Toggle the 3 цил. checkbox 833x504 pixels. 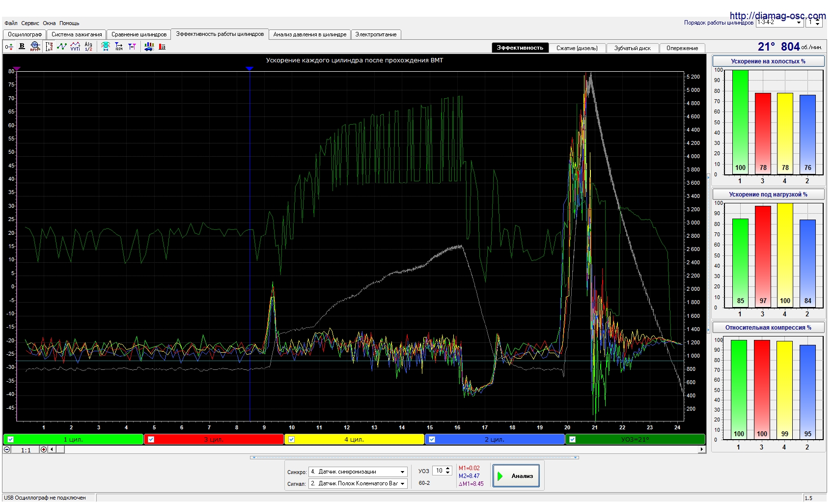pos(151,440)
